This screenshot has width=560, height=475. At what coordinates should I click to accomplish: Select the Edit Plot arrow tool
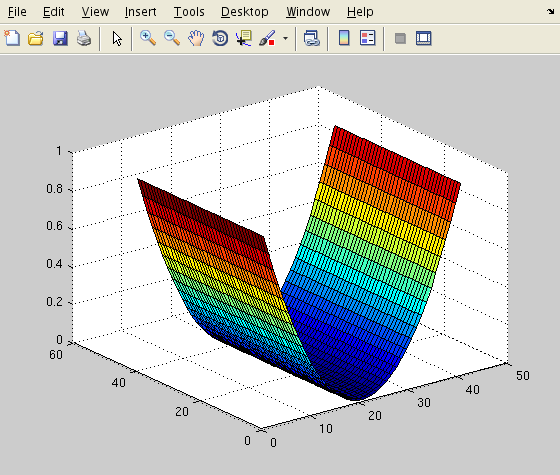117,38
